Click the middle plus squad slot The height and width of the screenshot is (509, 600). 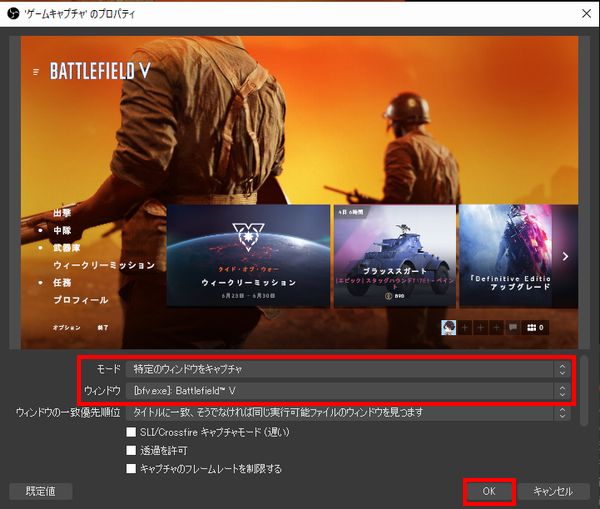(x=481, y=328)
